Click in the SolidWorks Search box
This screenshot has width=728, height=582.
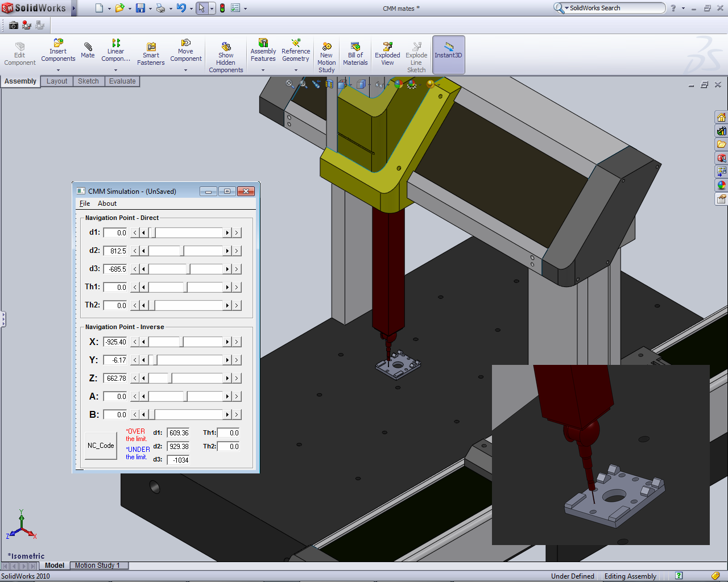[615, 8]
